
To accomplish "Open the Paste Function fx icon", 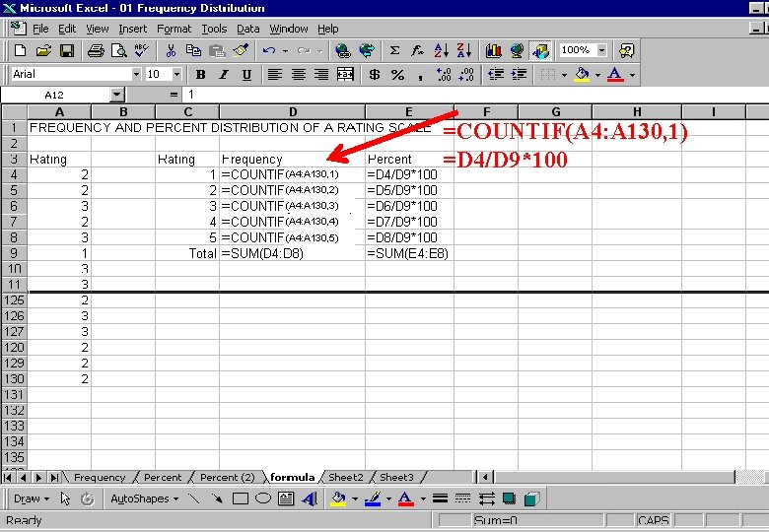I will 417,50.
